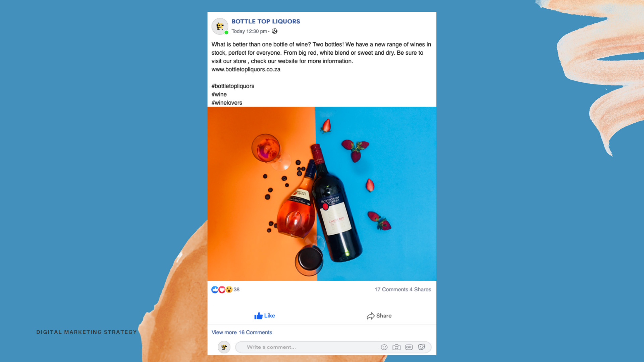644x362 pixels.
Task: Click the globe public-visibility icon
Action: click(275, 31)
